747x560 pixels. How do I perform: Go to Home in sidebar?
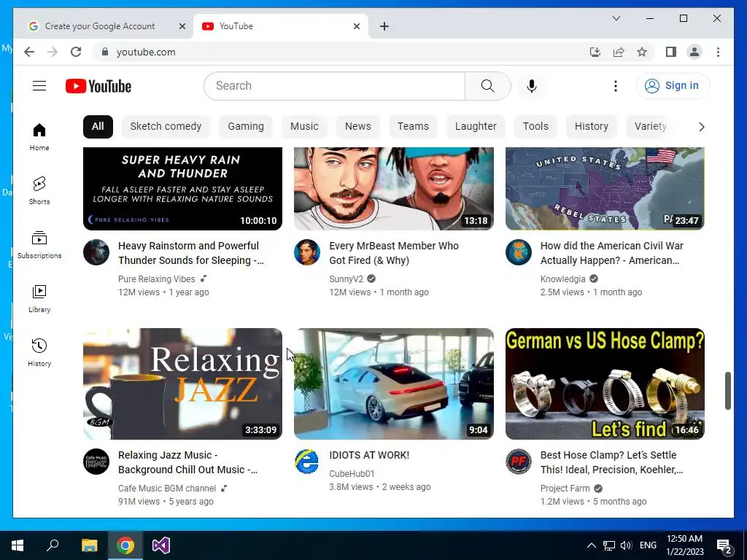tap(39, 136)
